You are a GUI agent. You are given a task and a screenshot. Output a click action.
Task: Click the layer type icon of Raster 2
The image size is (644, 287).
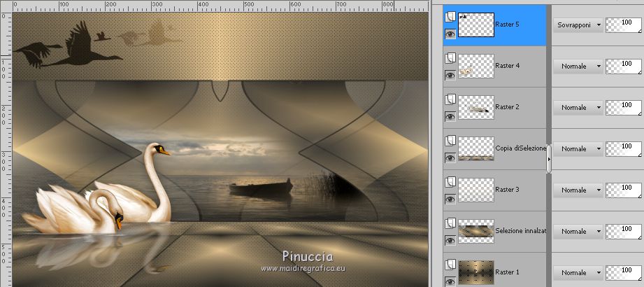coord(450,99)
